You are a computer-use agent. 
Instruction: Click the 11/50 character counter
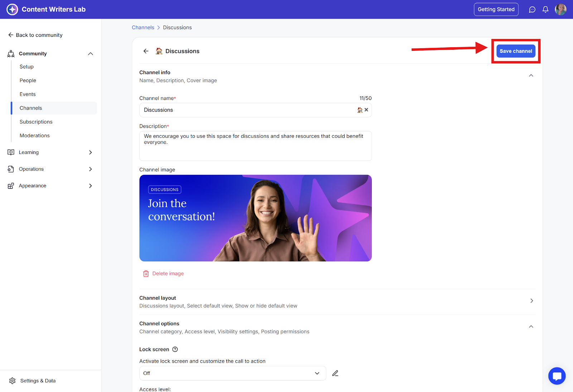[366, 98]
